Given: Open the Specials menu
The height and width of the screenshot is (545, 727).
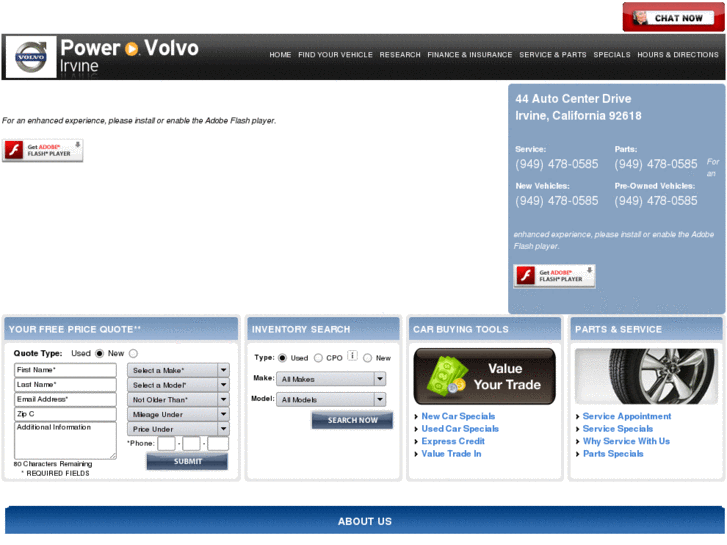Looking at the screenshot, I should (612, 55).
